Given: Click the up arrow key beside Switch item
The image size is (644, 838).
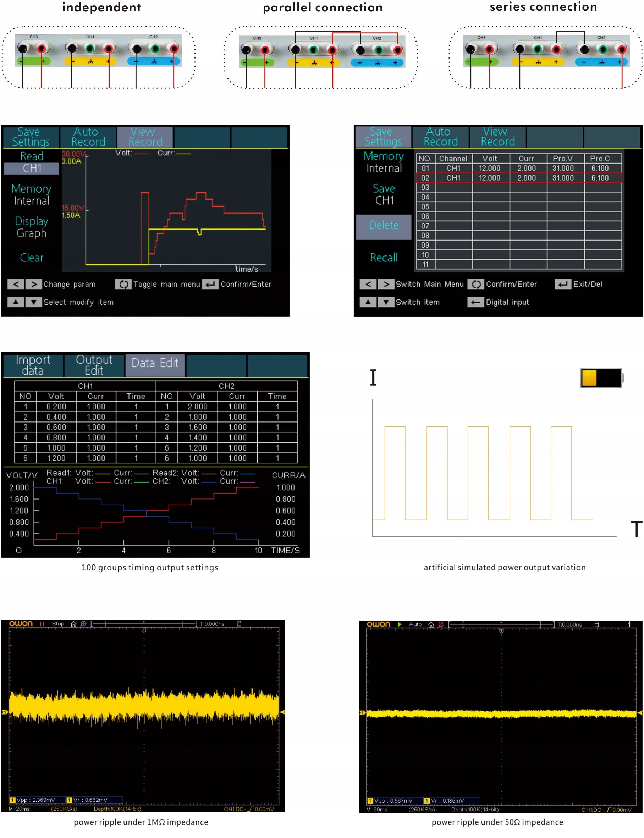Looking at the screenshot, I should (x=368, y=302).
